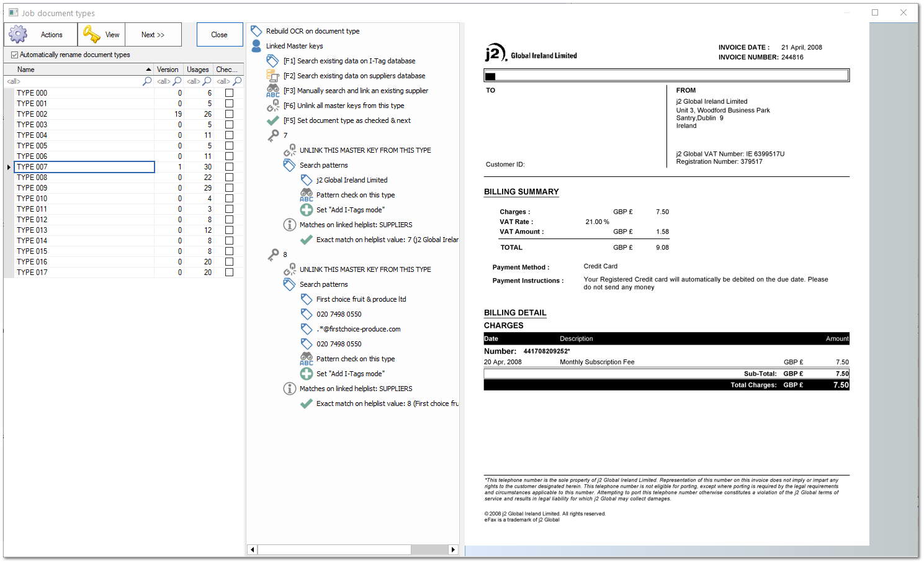Click the Actions gear icon
This screenshot has height=563, width=924.
click(18, 34)
